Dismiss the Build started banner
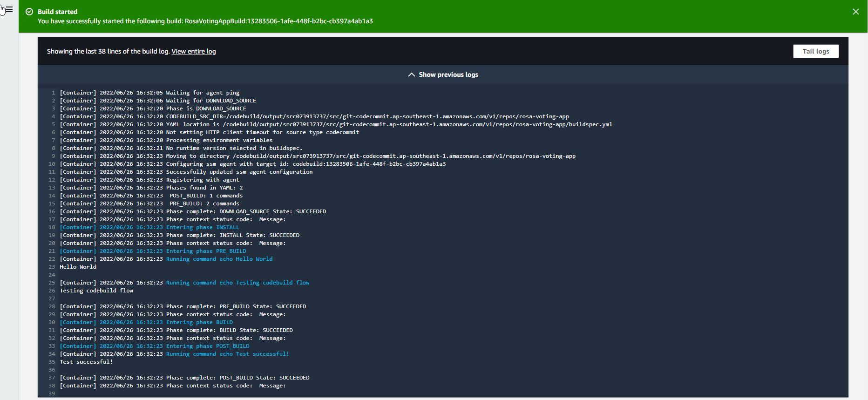 (855, 12)
